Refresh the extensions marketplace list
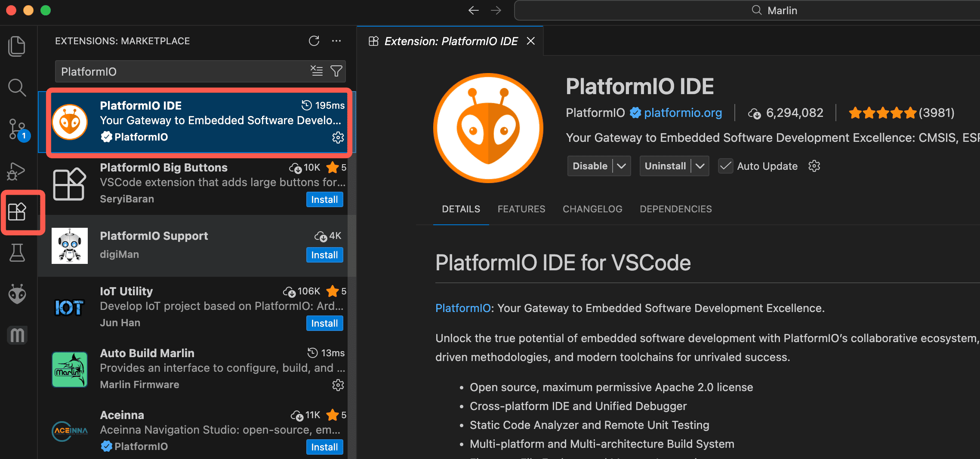 coord(314,41)
